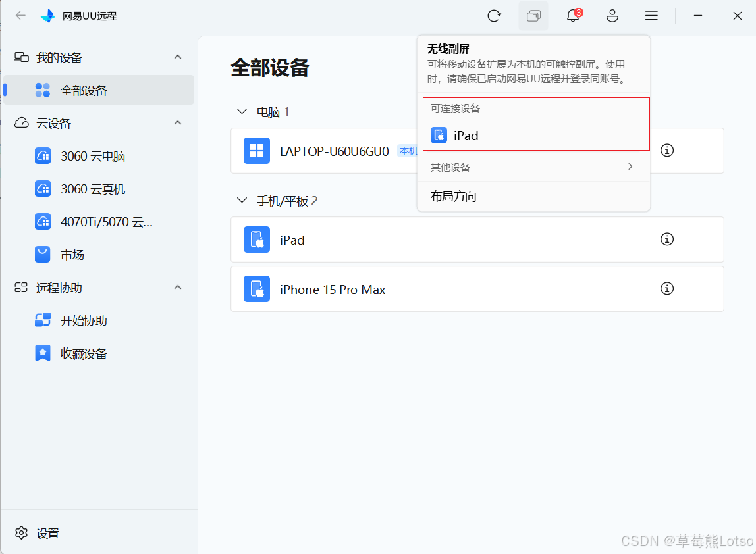Click the Windows icon of LAPTOP-U60U6GU0
The width and height of the screenshot is (756, 554).
point(257,151)
